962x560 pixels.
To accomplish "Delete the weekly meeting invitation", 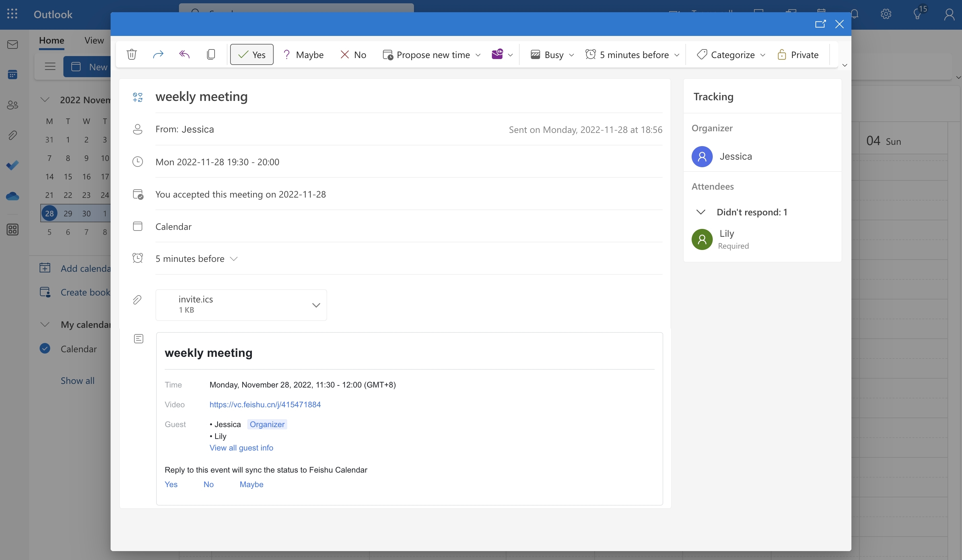I will tap(131, 54).
